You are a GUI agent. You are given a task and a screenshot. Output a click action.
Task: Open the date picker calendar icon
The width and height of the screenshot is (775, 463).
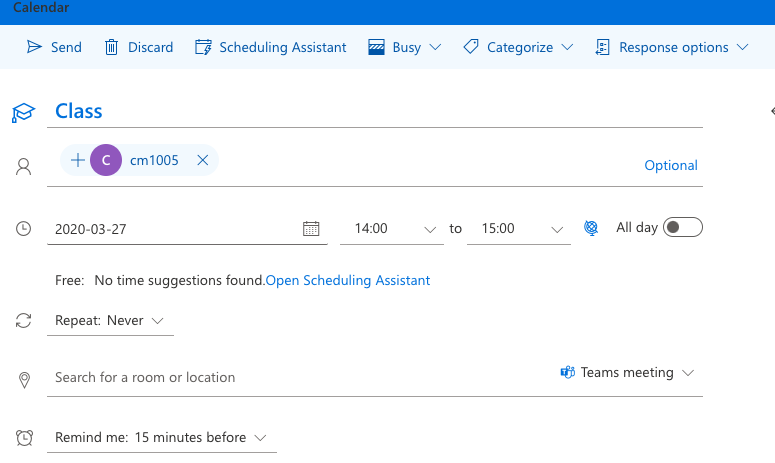coord(311,229)
